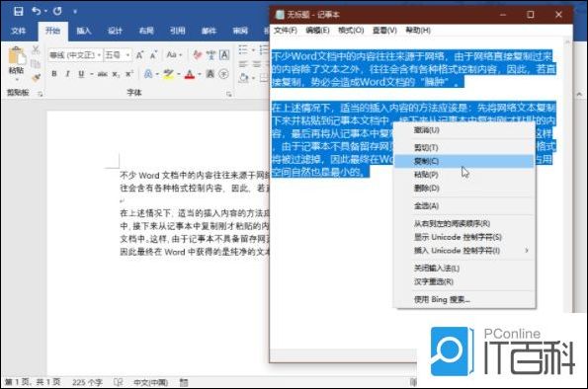This screenshot has height=389, width=588.
Task: Select the Format Painter brush
Action: tap(36, 78)
